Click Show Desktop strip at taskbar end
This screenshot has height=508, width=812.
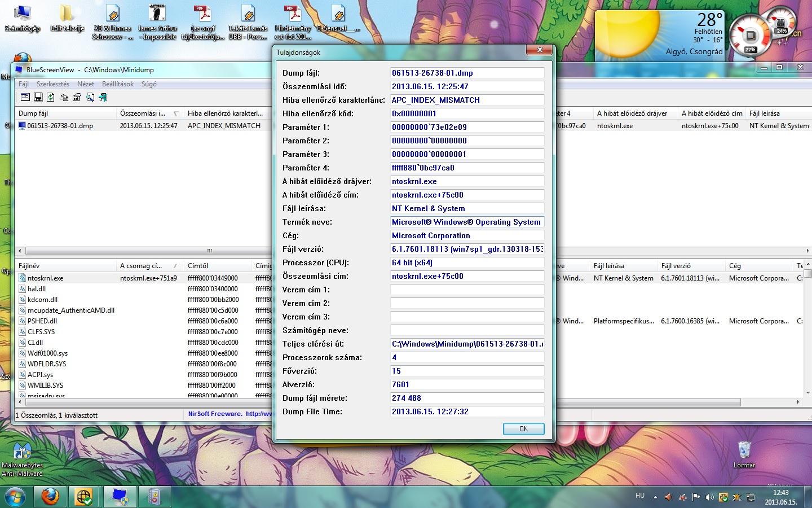click(808, 497)
